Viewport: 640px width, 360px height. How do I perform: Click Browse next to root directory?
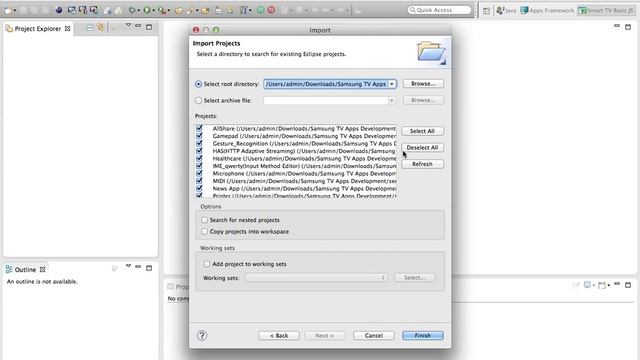coord(423,84)
